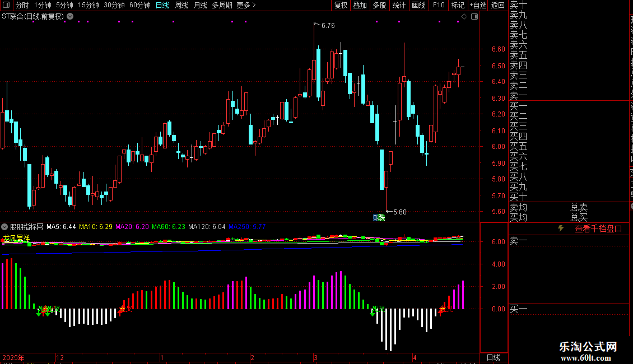Toggle the right panel layout icon above the chart
Image resolution: width=633 pixels, height=364 pixels.
pyautogui.click(x=475, y=17)
